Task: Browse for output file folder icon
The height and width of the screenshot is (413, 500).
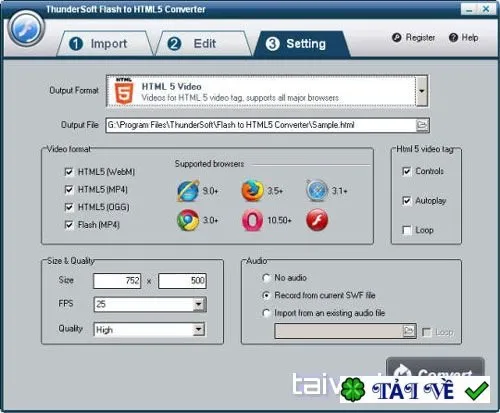Action: click(422, 125)
